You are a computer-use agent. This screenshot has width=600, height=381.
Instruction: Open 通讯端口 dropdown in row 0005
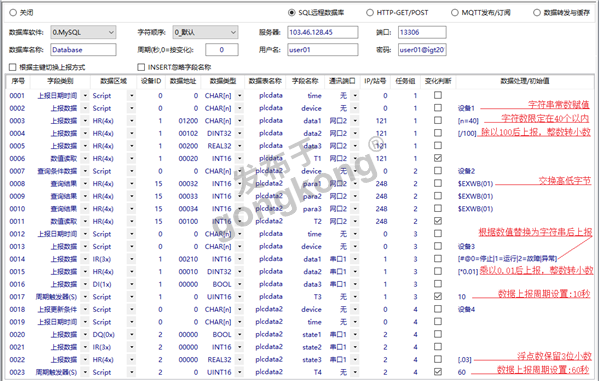(x=355, y=146)
